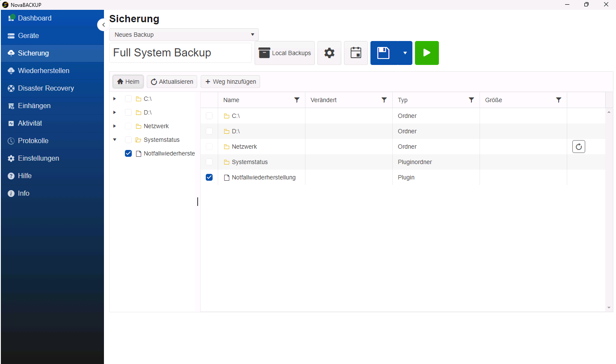Viewport: 616px width, 364px height.
Task: Open the Verändert column filter
Action: (x=384, y=100)
